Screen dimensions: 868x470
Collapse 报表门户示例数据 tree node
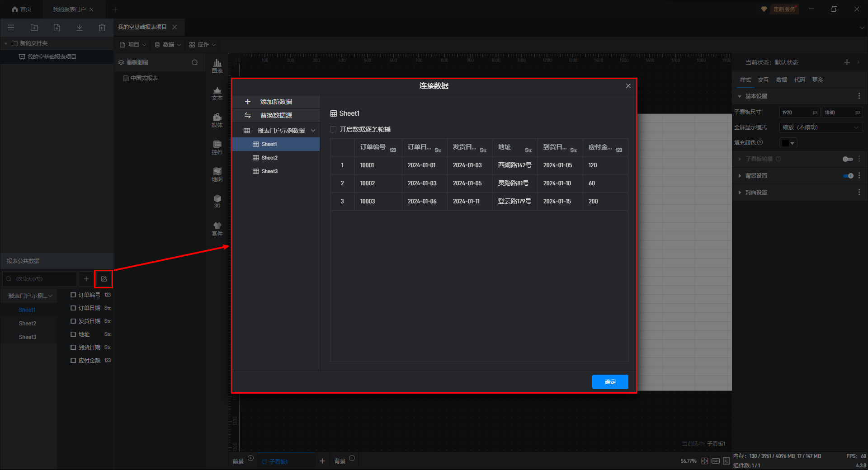click(x=313, y=131)
